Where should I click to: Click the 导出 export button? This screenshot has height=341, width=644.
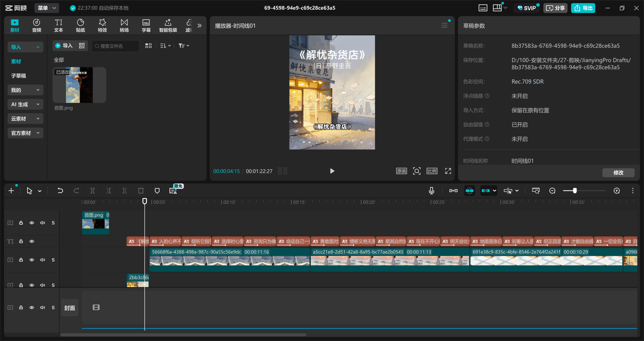583,8
